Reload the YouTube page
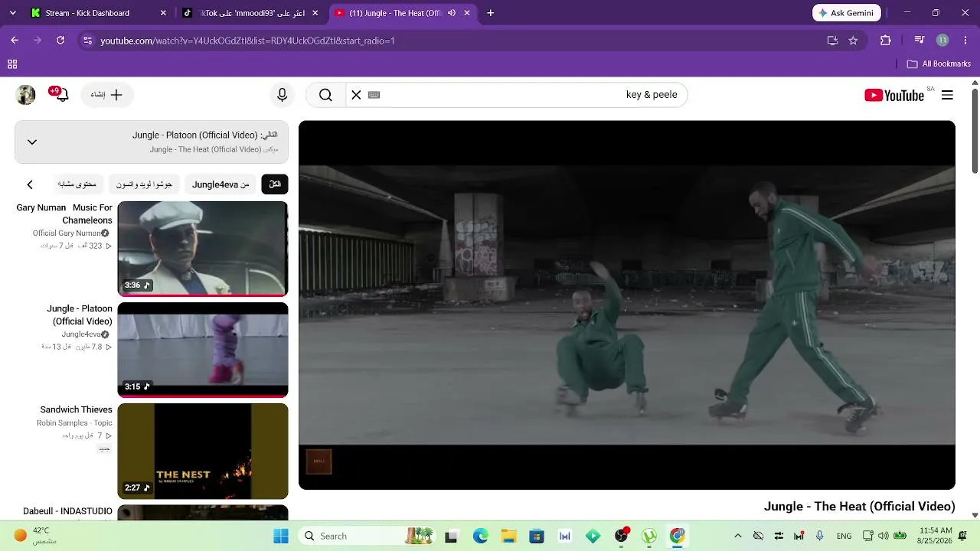Screen dimensions: 980x551 point(60,41)
